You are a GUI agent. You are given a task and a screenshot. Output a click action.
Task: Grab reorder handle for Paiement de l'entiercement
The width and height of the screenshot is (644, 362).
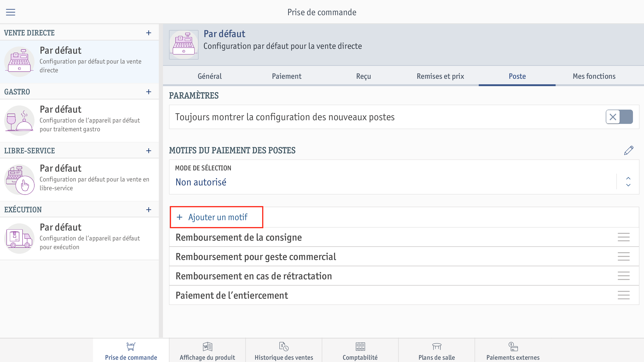624,295
